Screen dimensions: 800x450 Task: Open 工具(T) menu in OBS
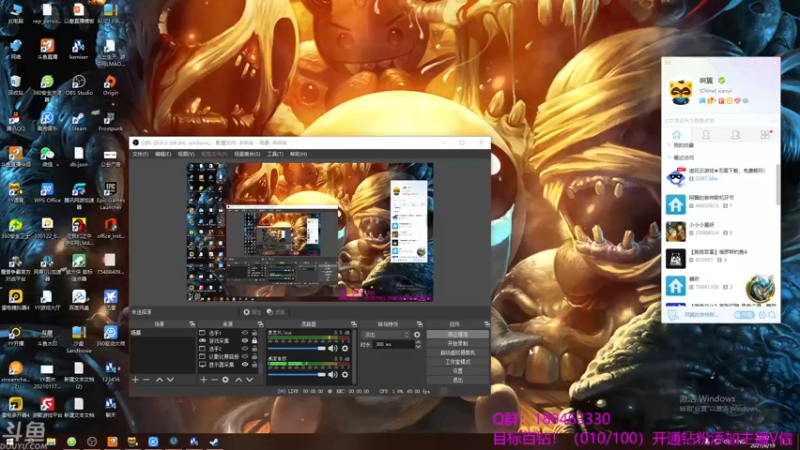click(275, 154)
